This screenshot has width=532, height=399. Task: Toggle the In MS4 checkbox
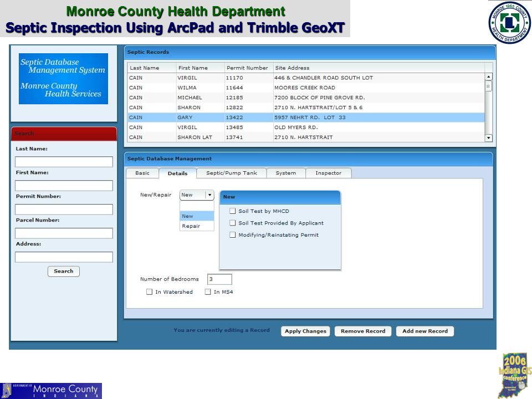208,292
